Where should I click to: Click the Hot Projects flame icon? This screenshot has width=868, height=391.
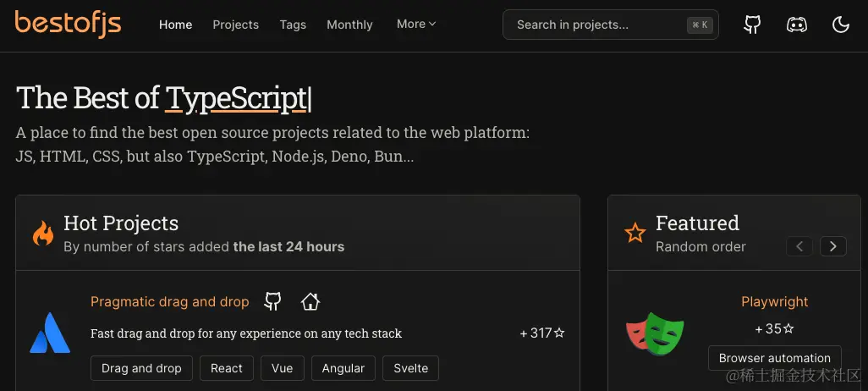pos(43,233)
